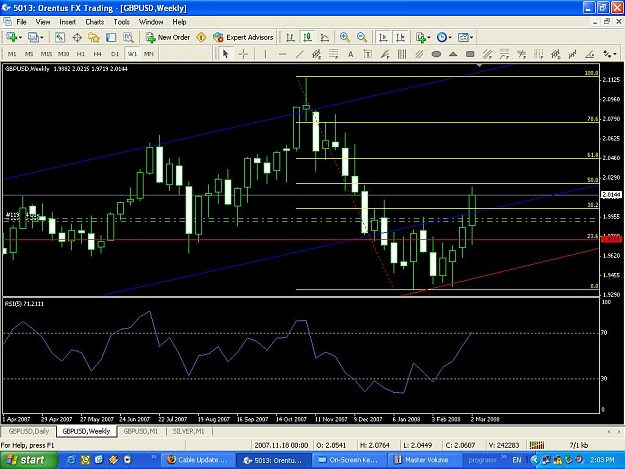Toggle chart Auto Scroll

(x=383, y=37)
